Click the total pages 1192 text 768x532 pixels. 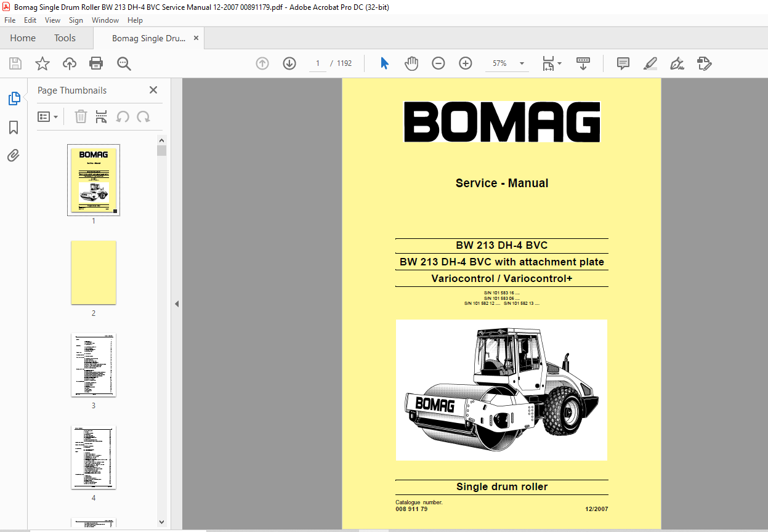coord(344,63)
